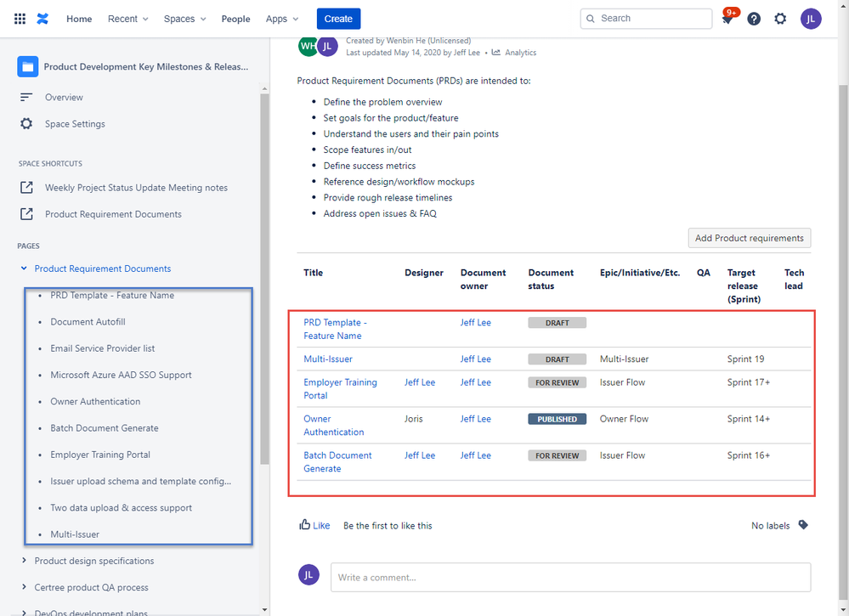Click the Write a comment field

pyautogui.click(x=571, y=578)
